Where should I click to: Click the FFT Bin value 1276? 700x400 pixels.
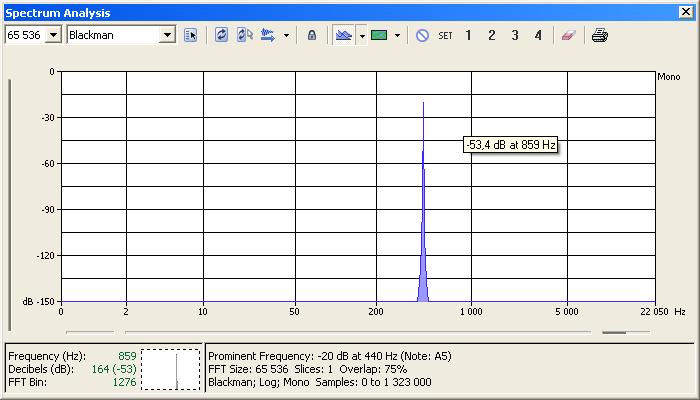point(125,382)
